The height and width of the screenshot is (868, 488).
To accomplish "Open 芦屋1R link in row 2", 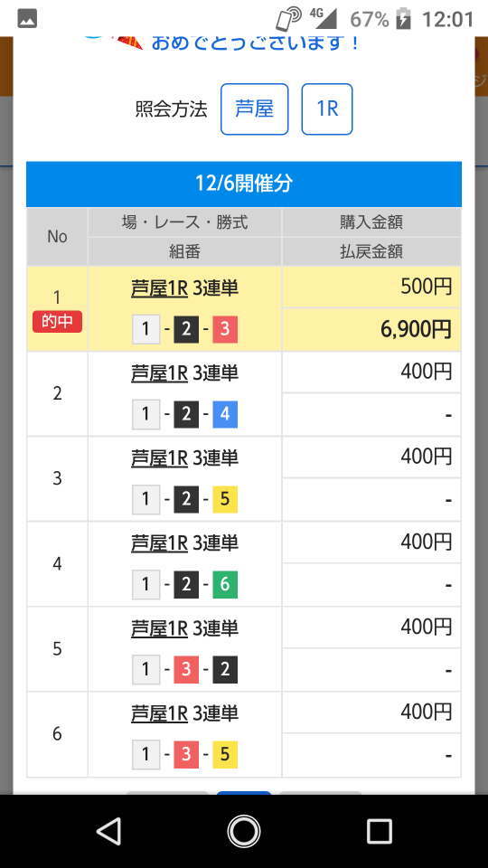I will pyautogui.click(x=159, y=373).
